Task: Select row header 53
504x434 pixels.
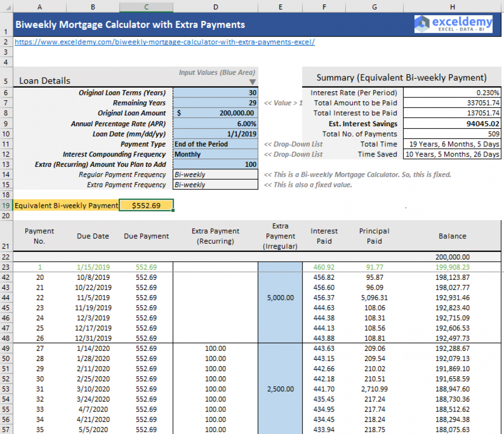Action: click(x=6, y=389)
